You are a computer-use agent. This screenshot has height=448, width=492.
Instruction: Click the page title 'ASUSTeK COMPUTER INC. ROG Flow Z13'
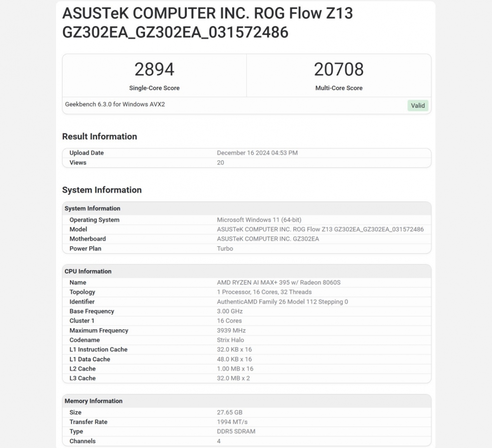(x=207, y=13)
